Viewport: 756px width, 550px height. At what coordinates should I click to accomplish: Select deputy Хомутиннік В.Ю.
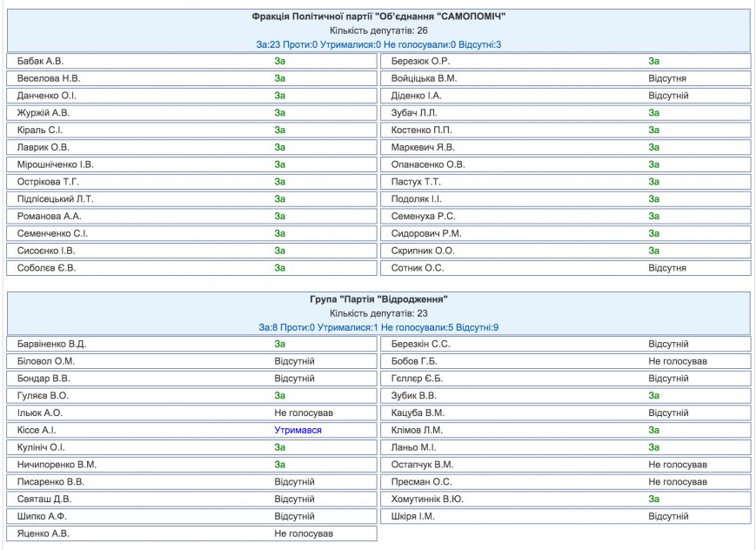pos(427,499)
